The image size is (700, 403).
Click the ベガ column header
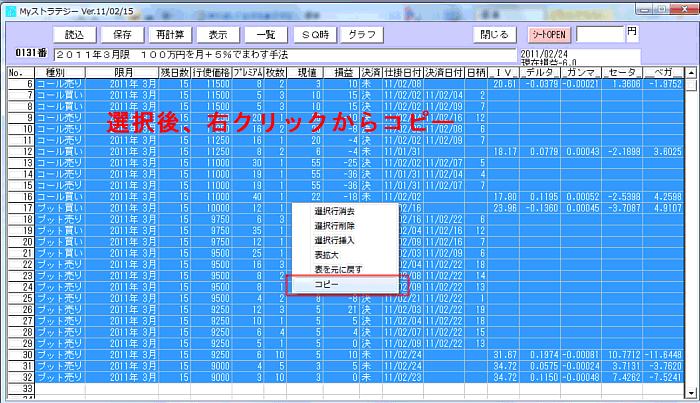click(x=663, y=73)
